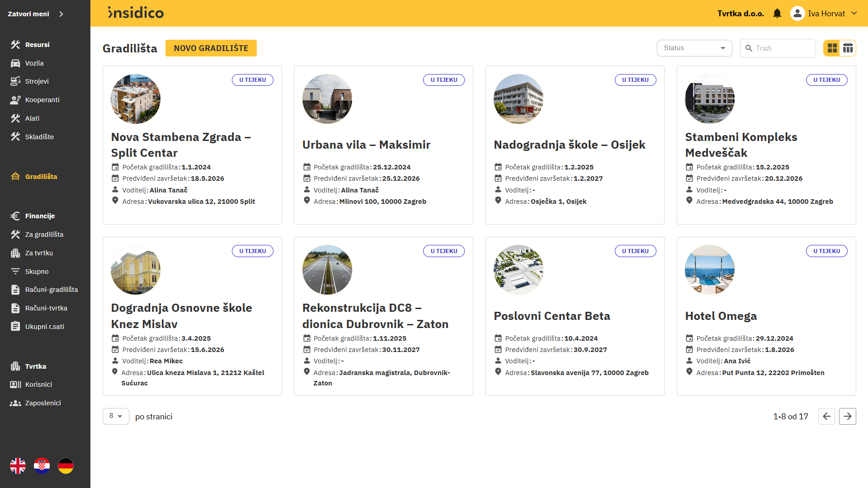The width and height of the screenshot is (868, 488).
Task: Click into the Traži search field
Action: coord(778,48)
